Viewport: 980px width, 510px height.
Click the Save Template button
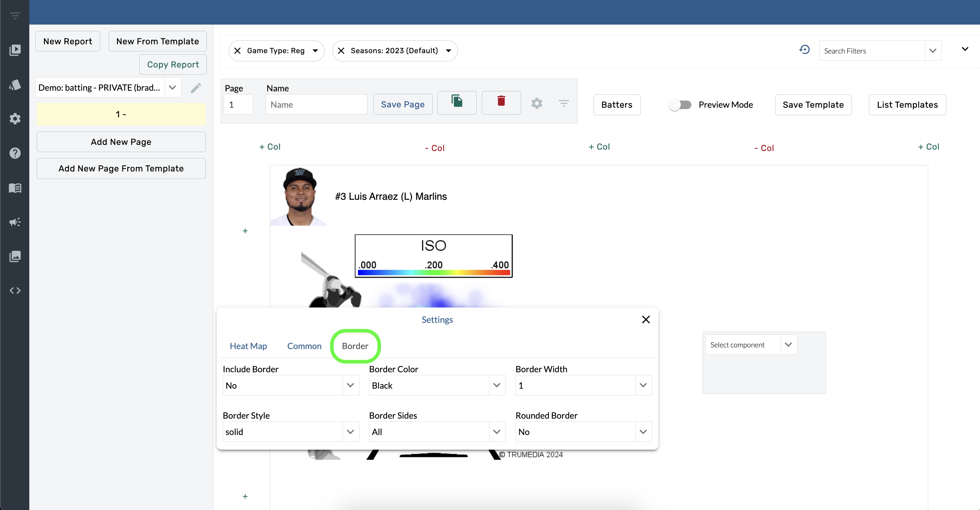click(813, 104)
